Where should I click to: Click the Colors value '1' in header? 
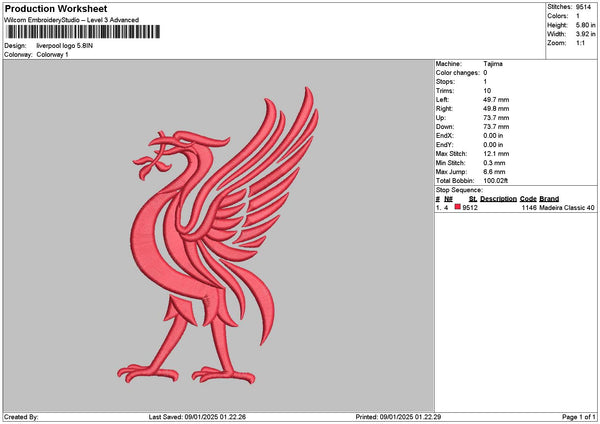(578, 16)
